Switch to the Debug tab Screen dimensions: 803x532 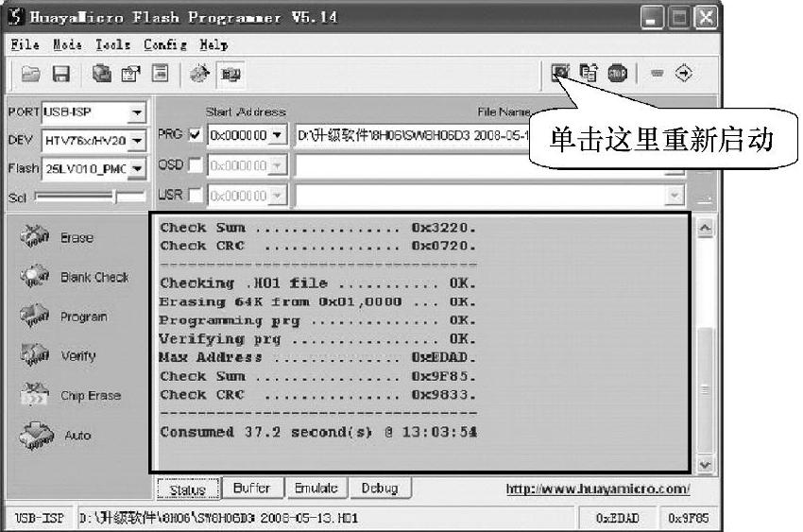(380, 488)
